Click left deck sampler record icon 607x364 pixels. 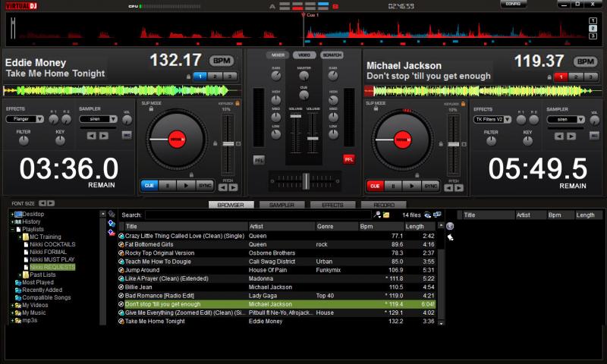click(x=127, y=135)
